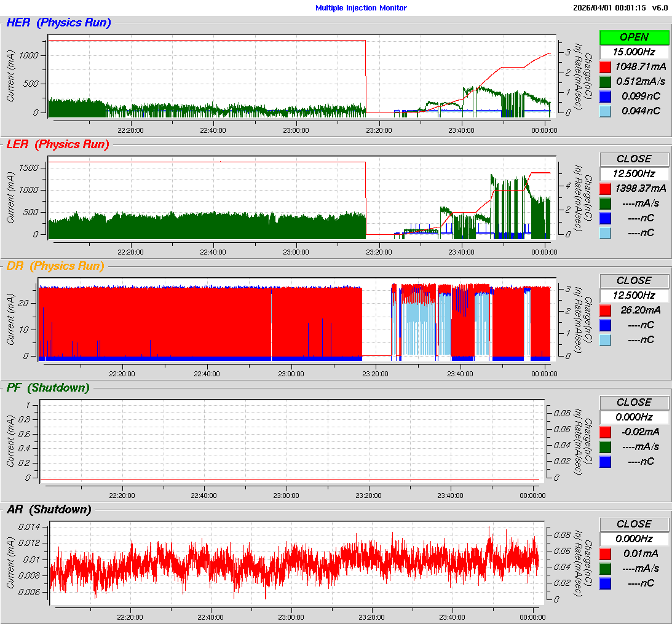Viewport: 672px width, 624px height.
Task: Toggle the CLOSE status button in LER panel
Action: pyautogui.click(x=634, y=159)
